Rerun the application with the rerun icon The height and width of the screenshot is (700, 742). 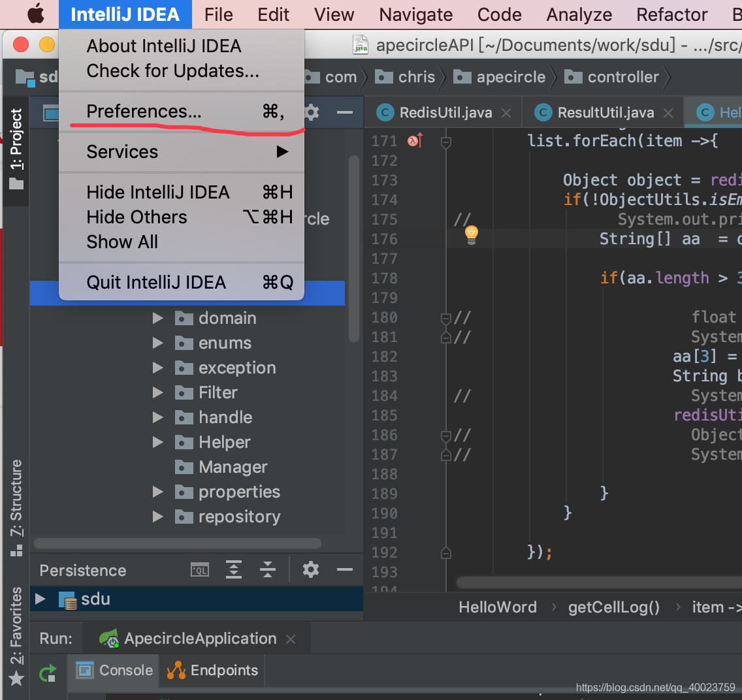(x=48, y=673)
